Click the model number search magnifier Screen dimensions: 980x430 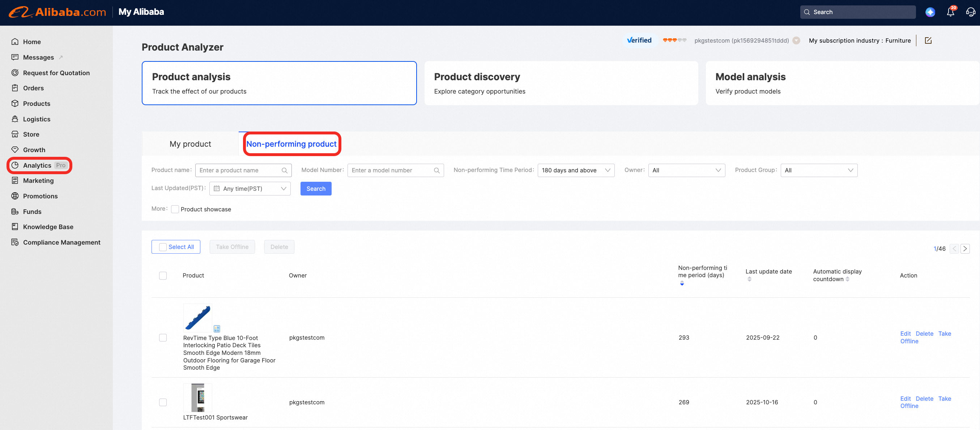(436, 170)
